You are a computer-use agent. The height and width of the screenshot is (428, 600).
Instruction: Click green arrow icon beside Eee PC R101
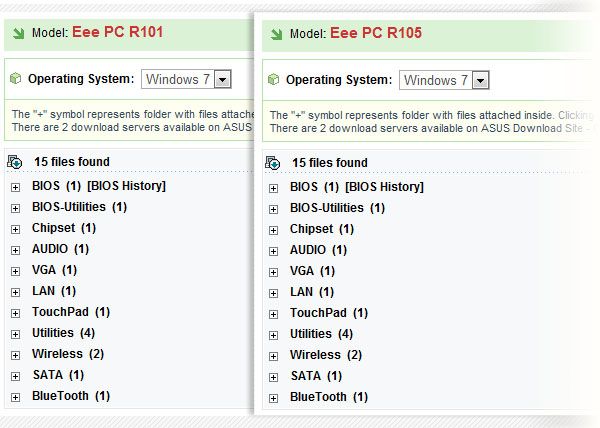18,33
